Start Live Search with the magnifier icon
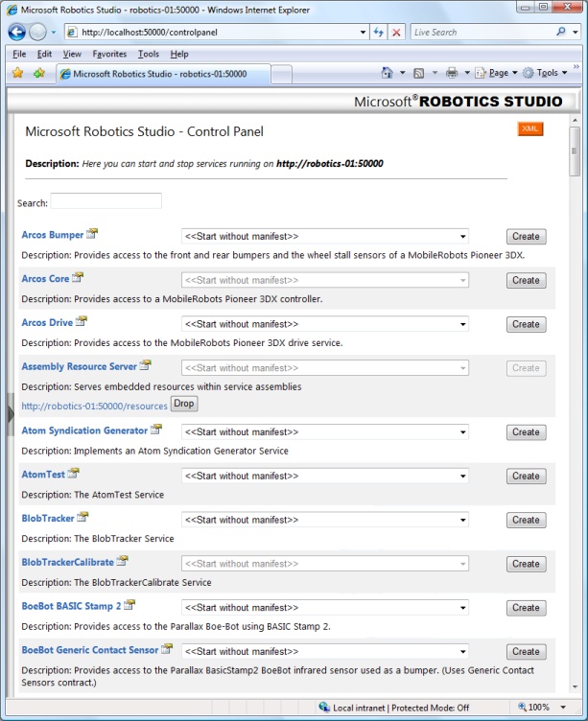Viewport: 588px width, 721px height. [561, 32]
